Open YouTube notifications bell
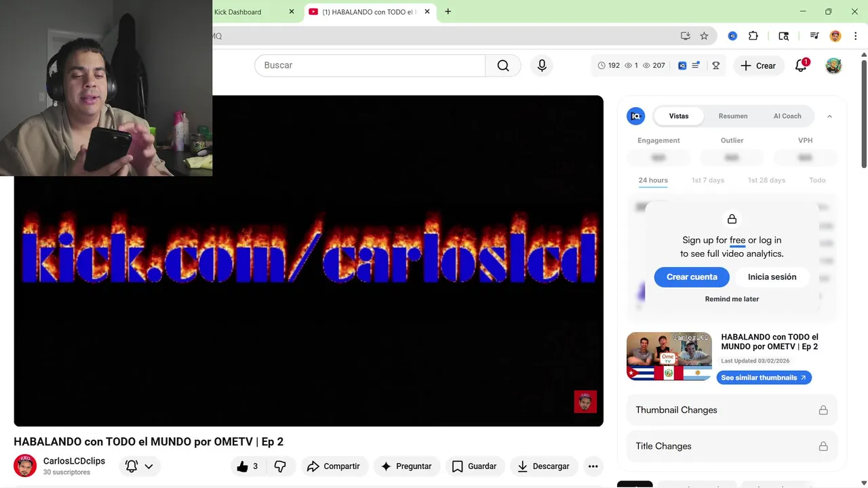 pyautogui.click(x=801, y=66)
